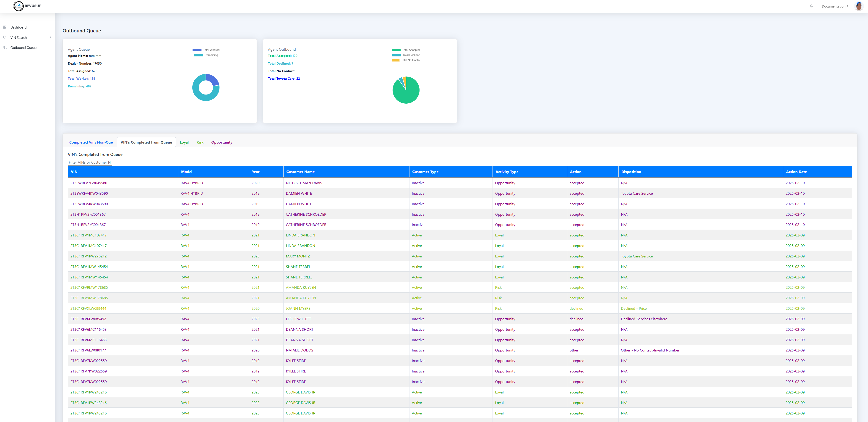Click the REVUSUP logo icon
868x422 pixels.
coord(18,6)
